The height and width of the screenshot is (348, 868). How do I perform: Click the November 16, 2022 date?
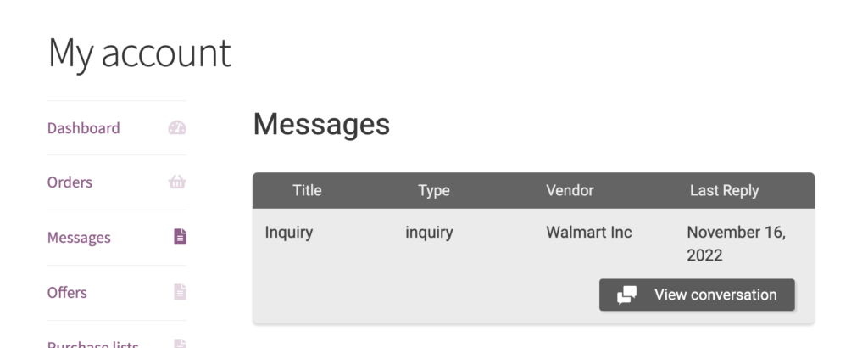tap(737, 244)
